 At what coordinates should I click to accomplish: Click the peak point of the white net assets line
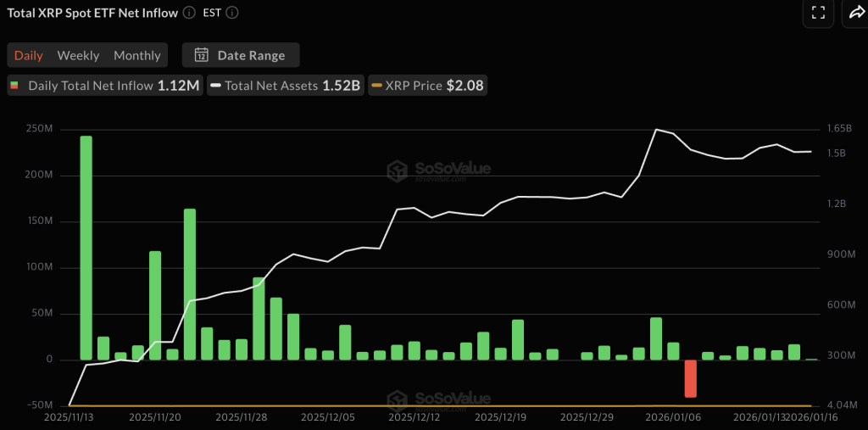pyautogui.click(x=656, y=130)
